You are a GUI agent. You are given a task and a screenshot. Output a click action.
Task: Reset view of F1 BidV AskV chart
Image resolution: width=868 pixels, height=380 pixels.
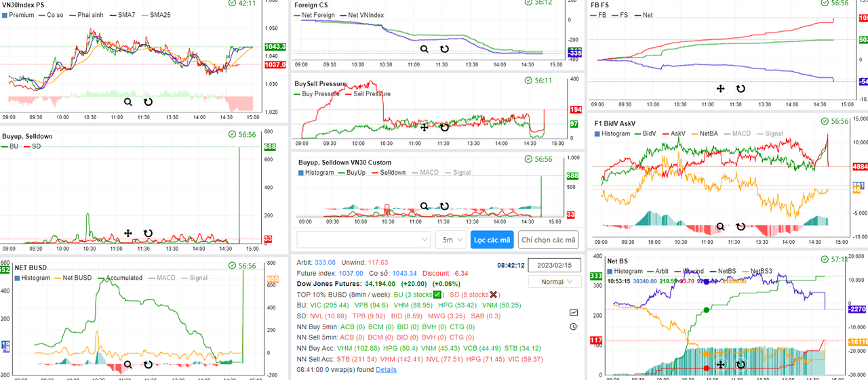(741, 227)
